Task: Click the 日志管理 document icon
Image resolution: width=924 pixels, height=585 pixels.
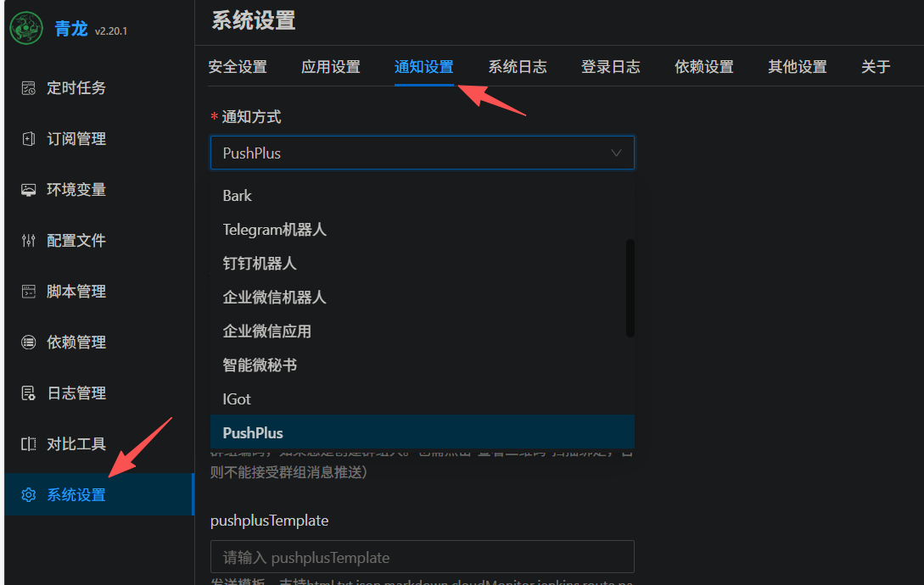Action: point(28,393)
